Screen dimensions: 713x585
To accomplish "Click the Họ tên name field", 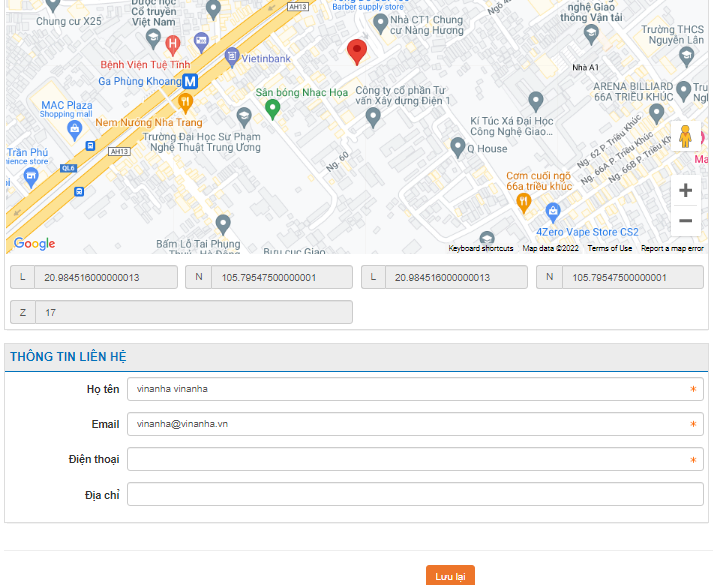I will click(415, 389).
